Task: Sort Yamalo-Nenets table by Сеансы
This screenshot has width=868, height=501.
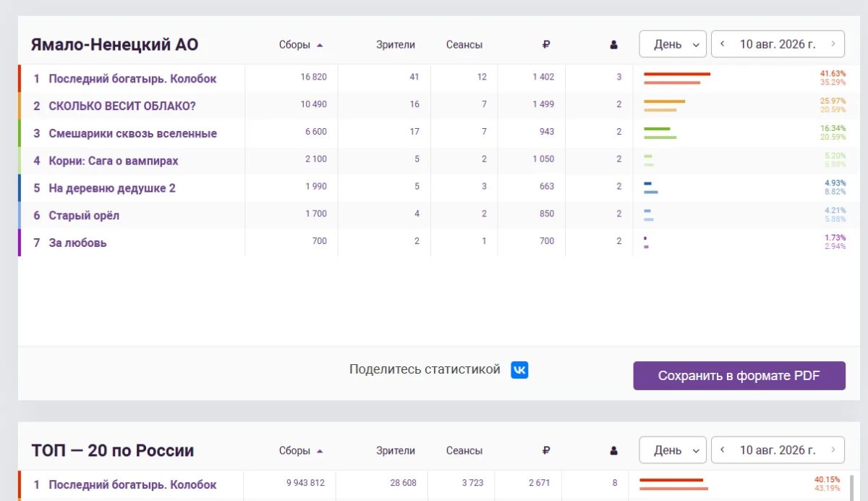Action: click(x=464, y=45)
